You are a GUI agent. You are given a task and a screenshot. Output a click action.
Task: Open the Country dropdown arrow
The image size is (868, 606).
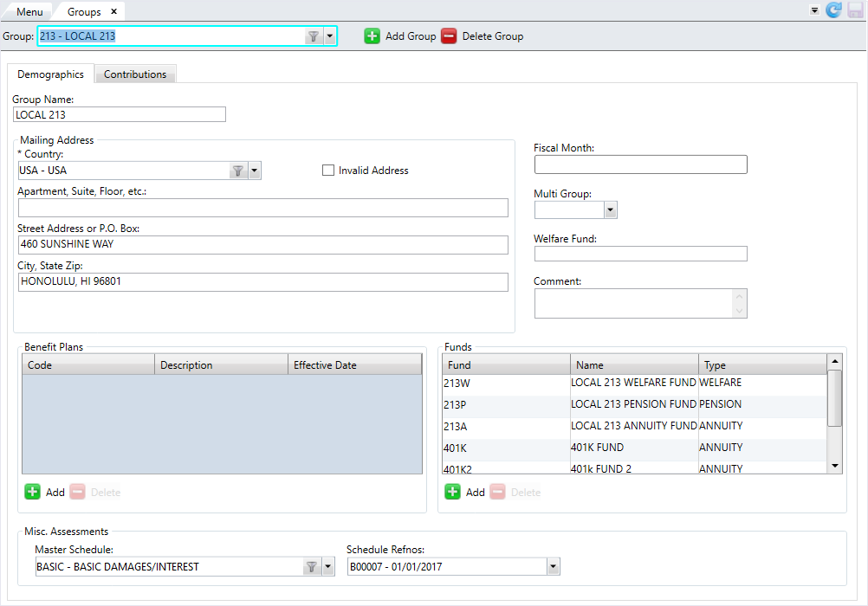pyautogui.click(x=255, y=171)
